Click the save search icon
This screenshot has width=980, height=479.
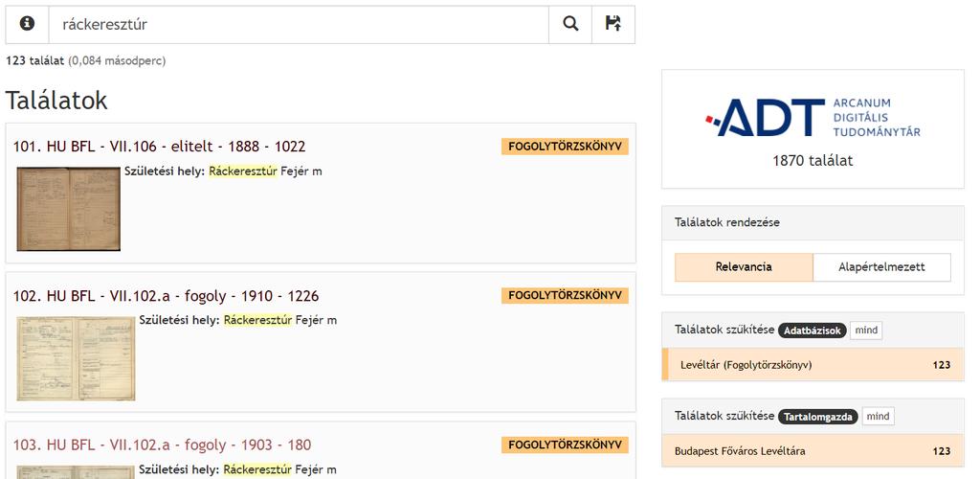coord(613,24)
